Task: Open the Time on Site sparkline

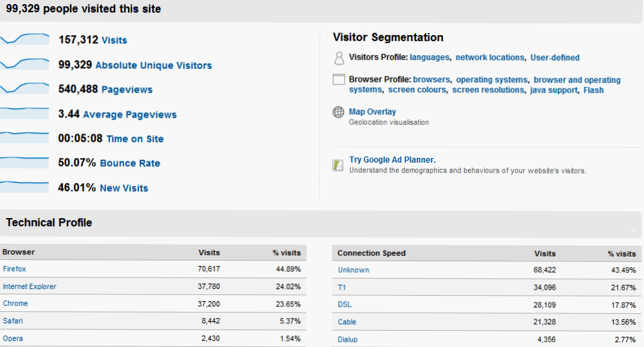Action: (x=25, y=137)
